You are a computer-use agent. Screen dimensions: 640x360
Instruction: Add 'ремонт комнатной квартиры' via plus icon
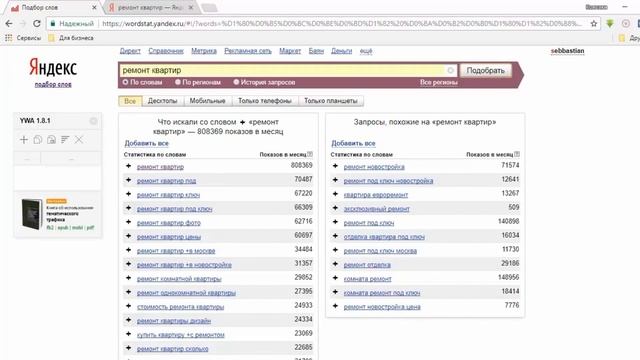pyautogui.click(x=129, y=278)
